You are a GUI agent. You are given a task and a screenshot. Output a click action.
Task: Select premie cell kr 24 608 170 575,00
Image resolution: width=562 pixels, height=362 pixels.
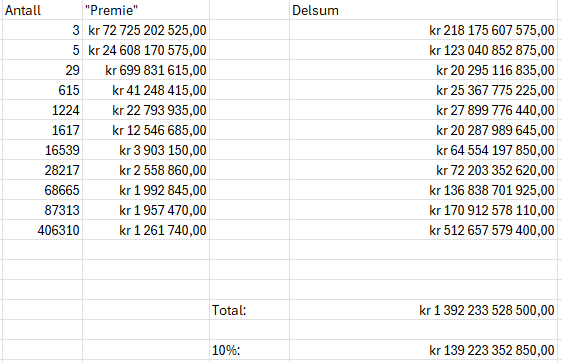pos(146,50)
